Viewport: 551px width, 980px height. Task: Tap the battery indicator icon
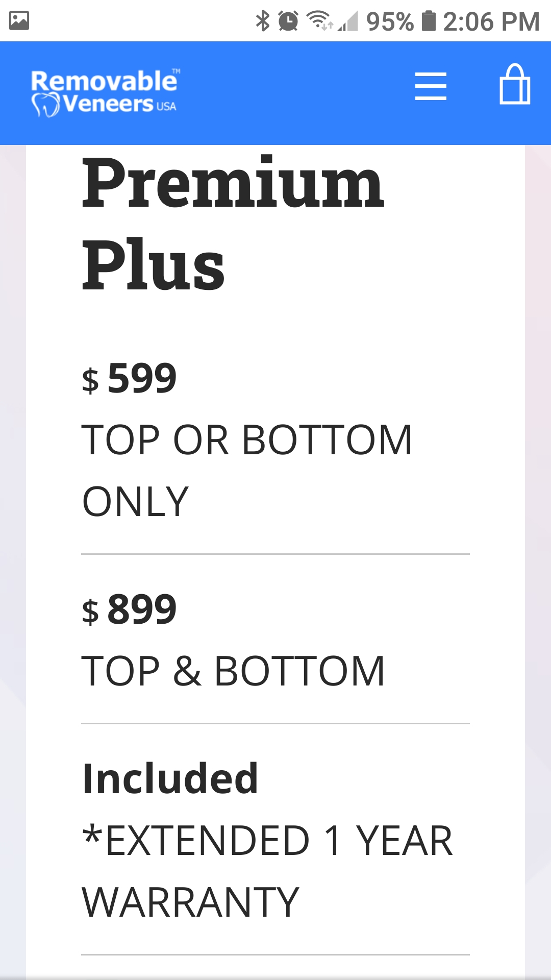click(429, 21)
